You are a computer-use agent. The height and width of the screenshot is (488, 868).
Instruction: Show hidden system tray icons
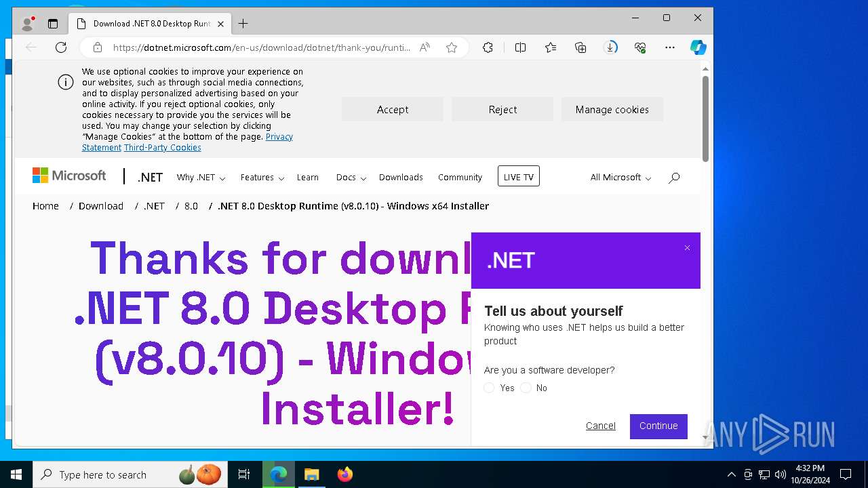[731, 474]
